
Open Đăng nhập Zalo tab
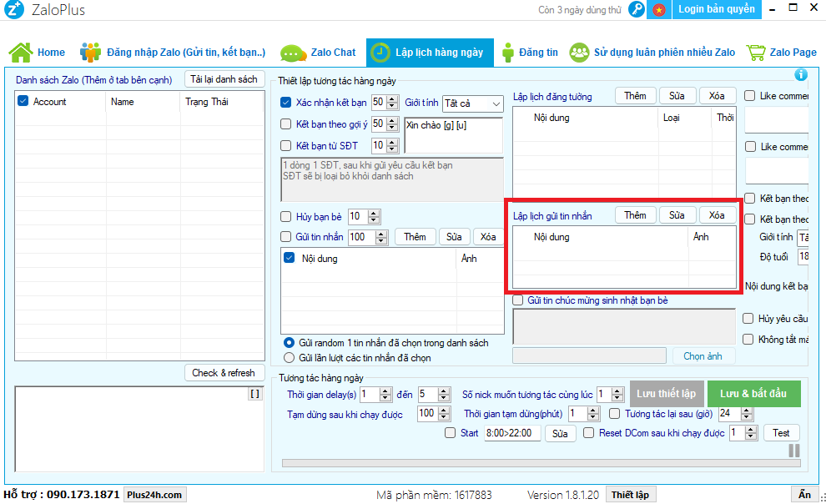172,52
